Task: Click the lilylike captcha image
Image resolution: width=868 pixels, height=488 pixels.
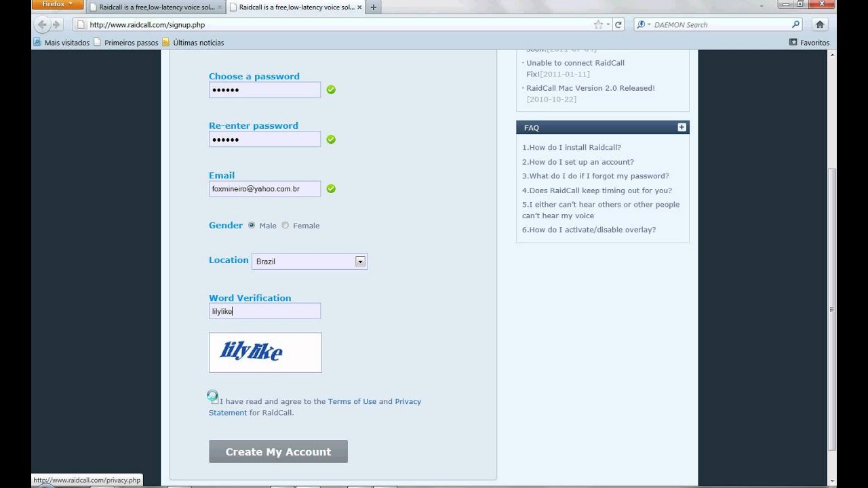Action: [x=265, y=352]
